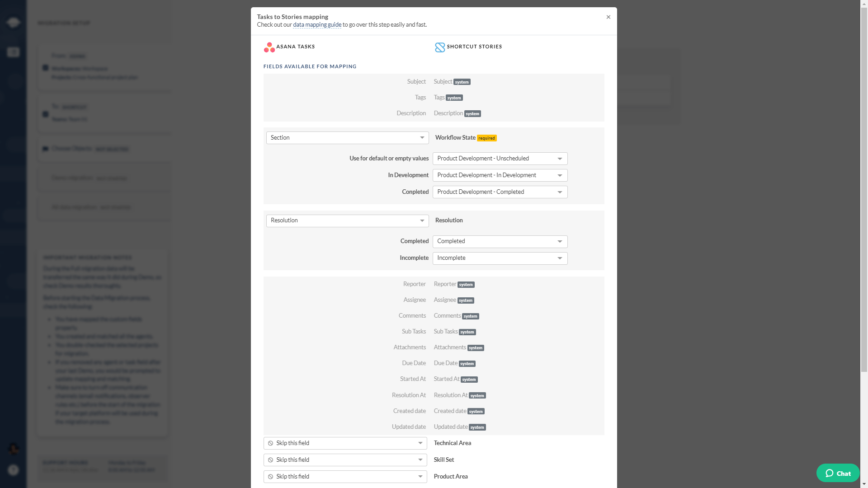Click the Product Area field label
868x488 pixels.
(451, 477)
